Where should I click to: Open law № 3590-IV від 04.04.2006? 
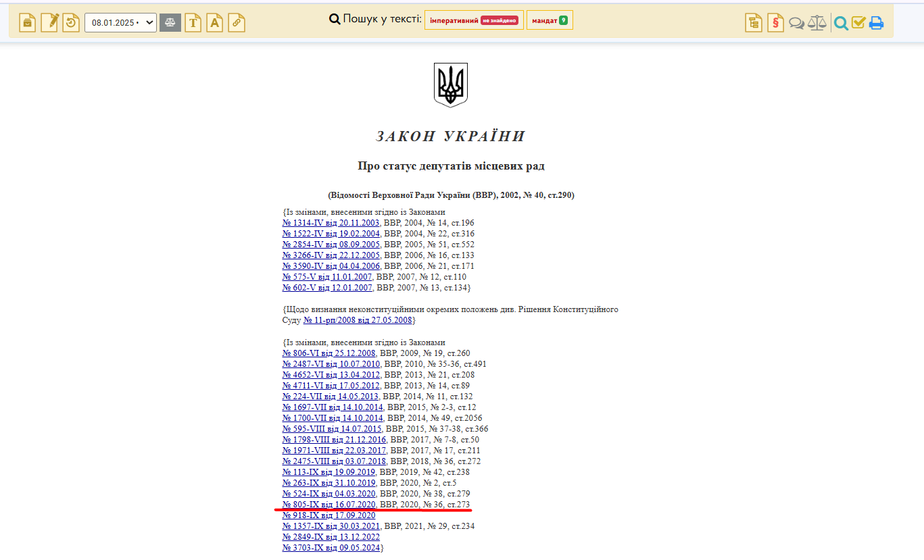pos(331,266)
